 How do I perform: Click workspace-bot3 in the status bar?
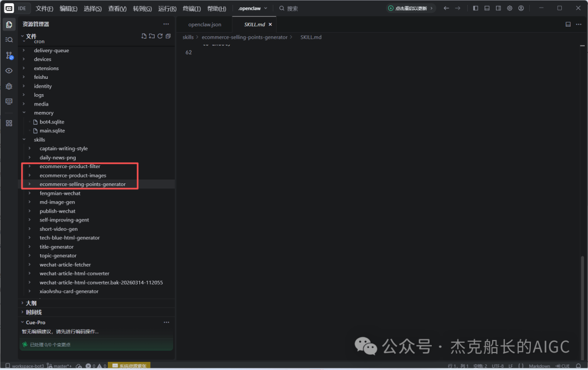(24, 366)
